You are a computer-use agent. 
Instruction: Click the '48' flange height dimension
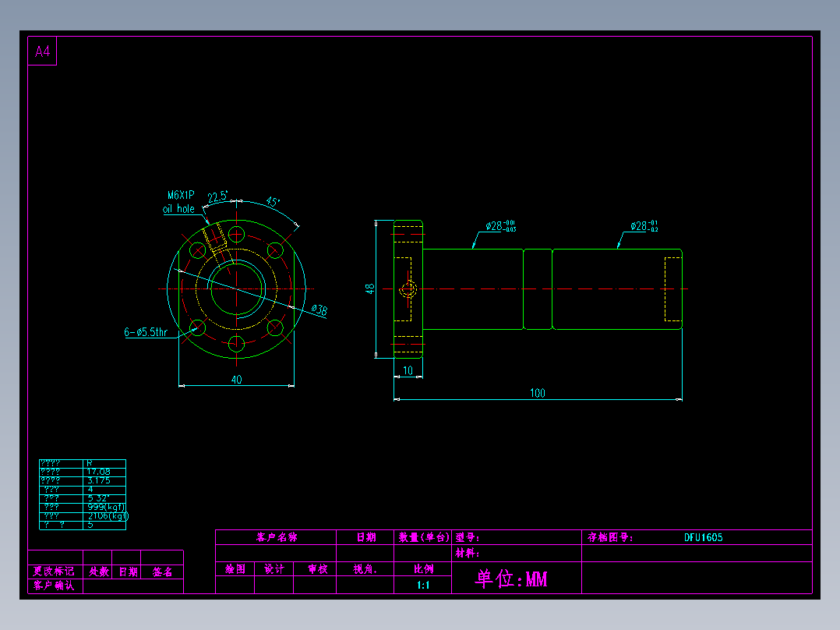click(x=369, y=288)
